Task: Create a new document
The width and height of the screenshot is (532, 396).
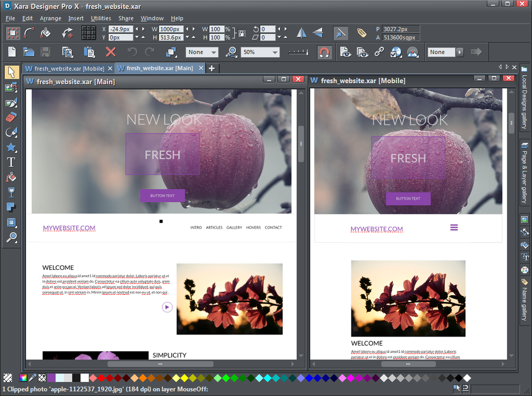Action: coord(12,52)
